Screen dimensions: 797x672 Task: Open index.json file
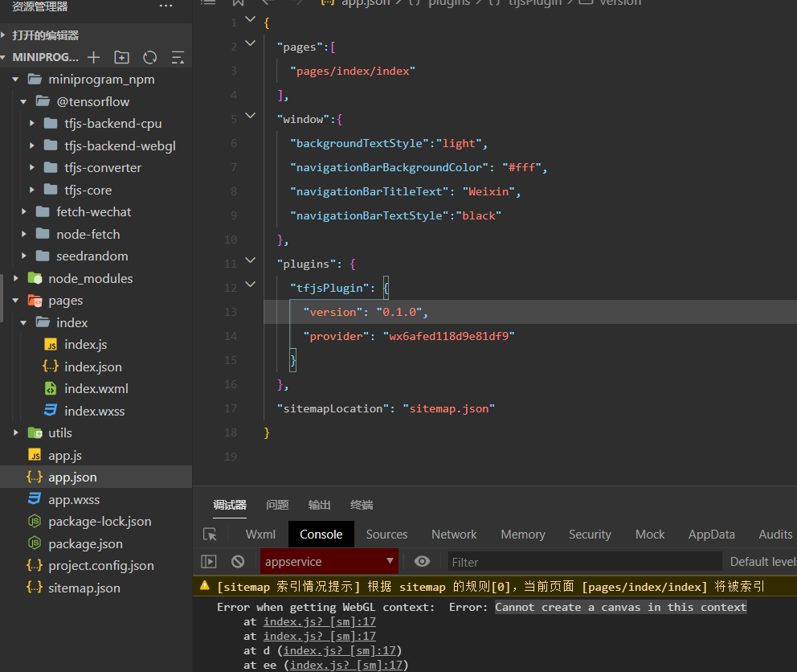(93, 367)
